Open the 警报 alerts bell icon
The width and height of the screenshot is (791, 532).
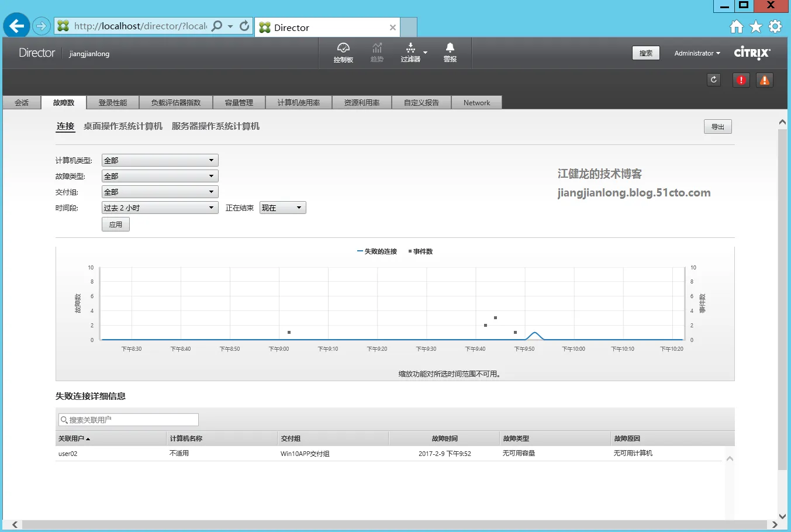[450, 53]
